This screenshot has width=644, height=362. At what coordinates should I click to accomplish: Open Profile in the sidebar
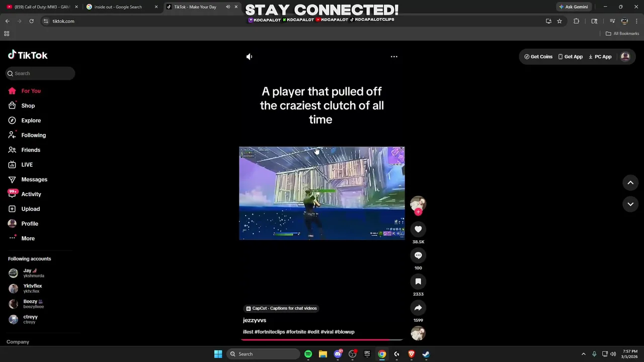[x=30, y=224]
